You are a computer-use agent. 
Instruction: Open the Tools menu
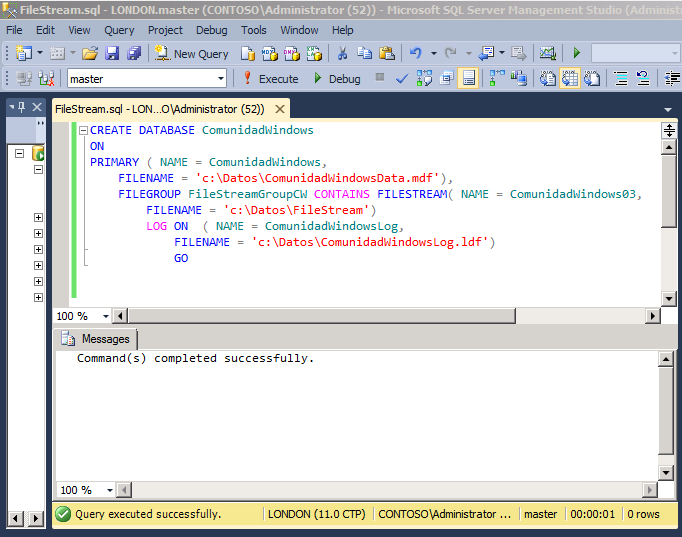click(254, 30)
